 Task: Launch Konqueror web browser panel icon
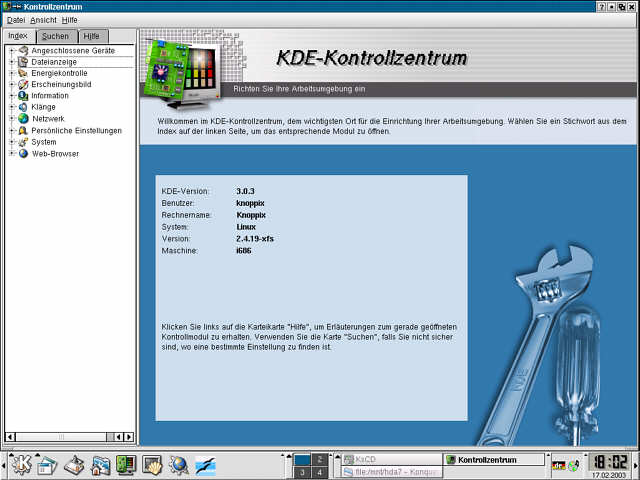pos(179,465)
